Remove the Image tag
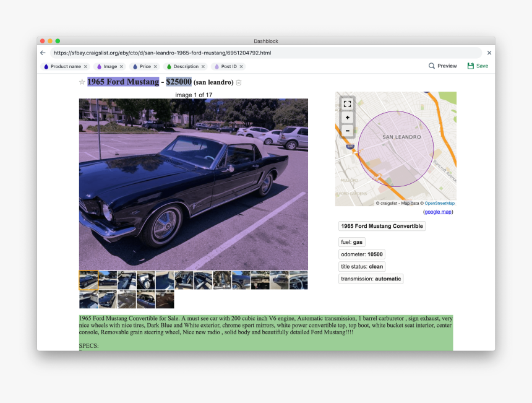This screenshot has width=532, height=403. pyautogui.click(x=121, y=66)
